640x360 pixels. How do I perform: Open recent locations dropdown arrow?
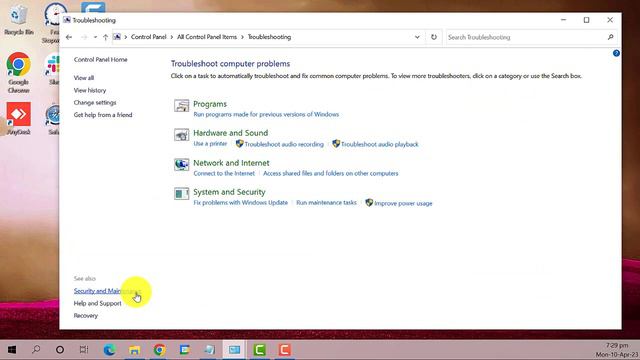tap(95, 37)
